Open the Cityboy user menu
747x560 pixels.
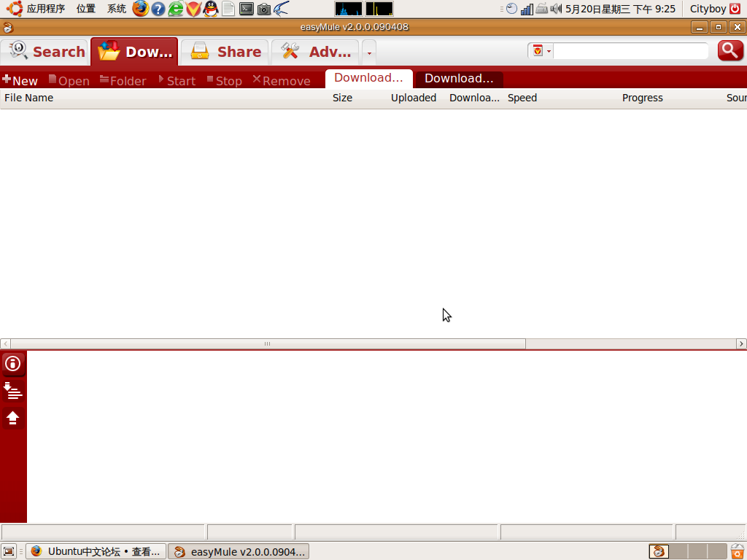(708, 9)
